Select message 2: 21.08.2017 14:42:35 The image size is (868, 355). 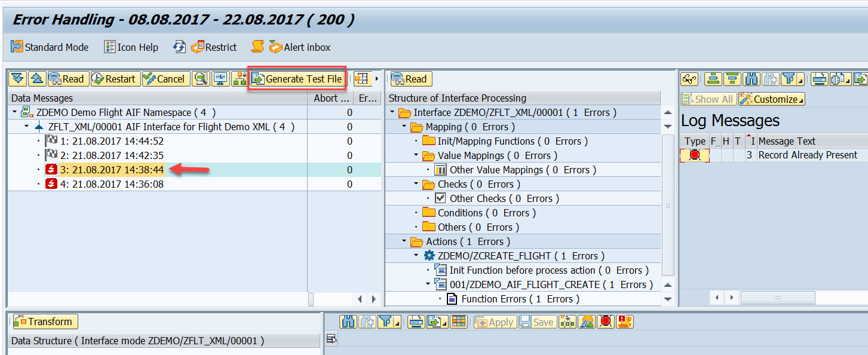tap(112, 155)
